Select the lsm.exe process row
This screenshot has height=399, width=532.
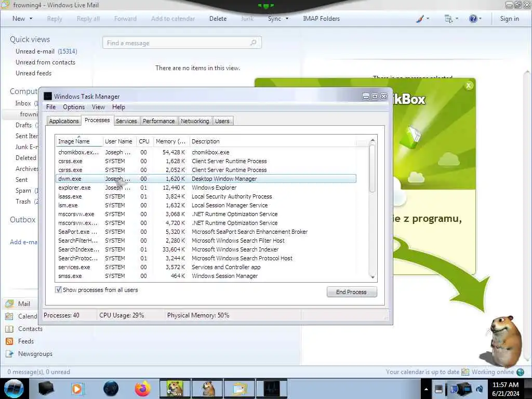point(206,205)
